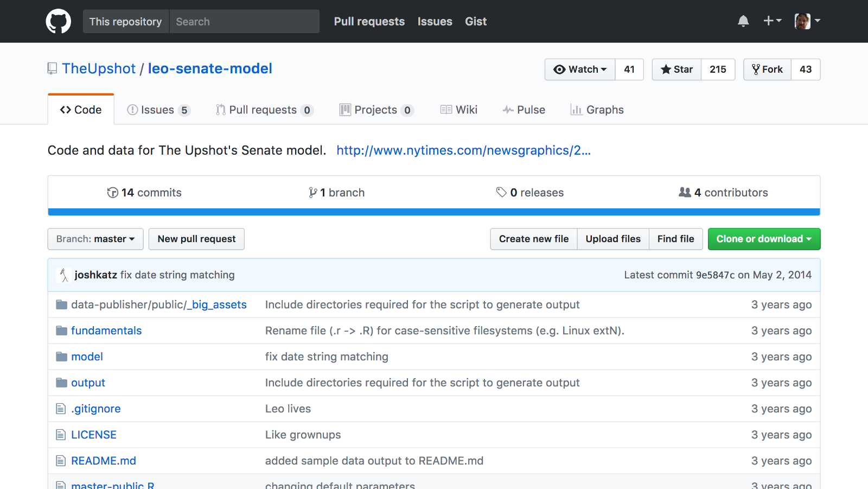
Task: Open the nytimes.com newsgraphics link
Action: pyautogui.click(x=463, y=150)
